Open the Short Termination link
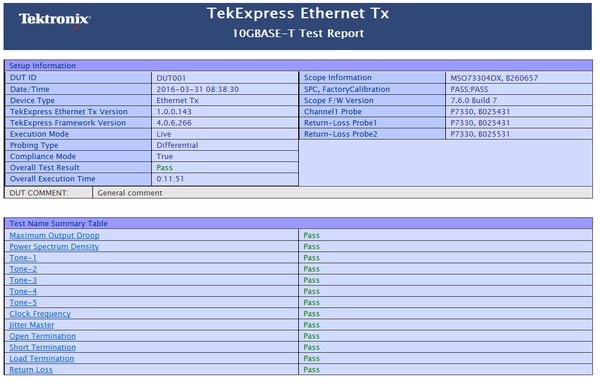 click(42, 347)
